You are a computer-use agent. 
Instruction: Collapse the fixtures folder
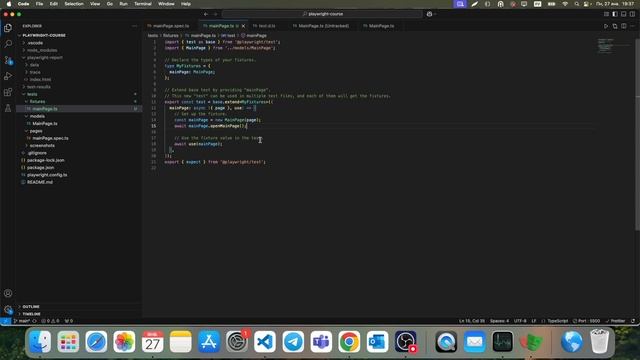[x=37, y=101]
